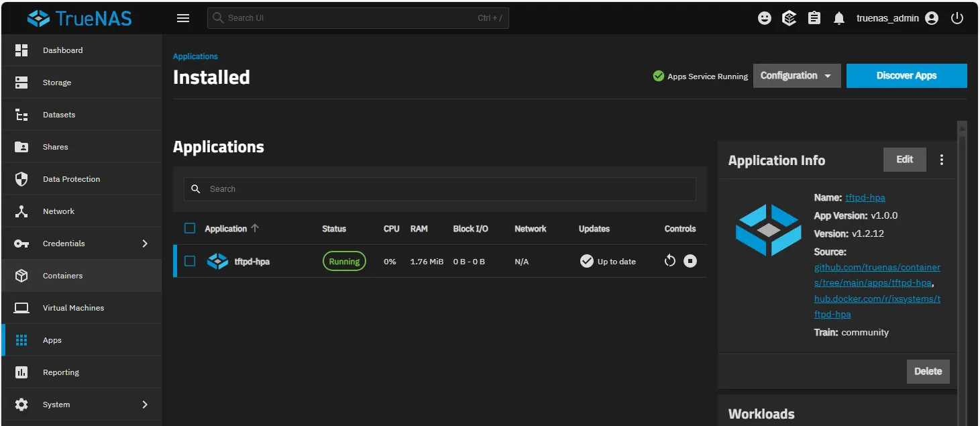Screen dimensions: 980x426
Task: Toggle the select-all applications checkbox
Action: click(190, 229)
